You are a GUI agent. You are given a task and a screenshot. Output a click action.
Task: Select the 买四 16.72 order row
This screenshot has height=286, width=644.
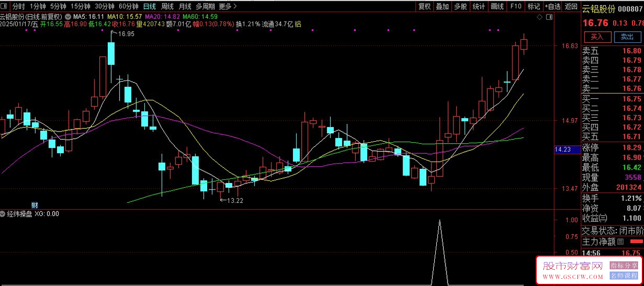click(612, 127)
